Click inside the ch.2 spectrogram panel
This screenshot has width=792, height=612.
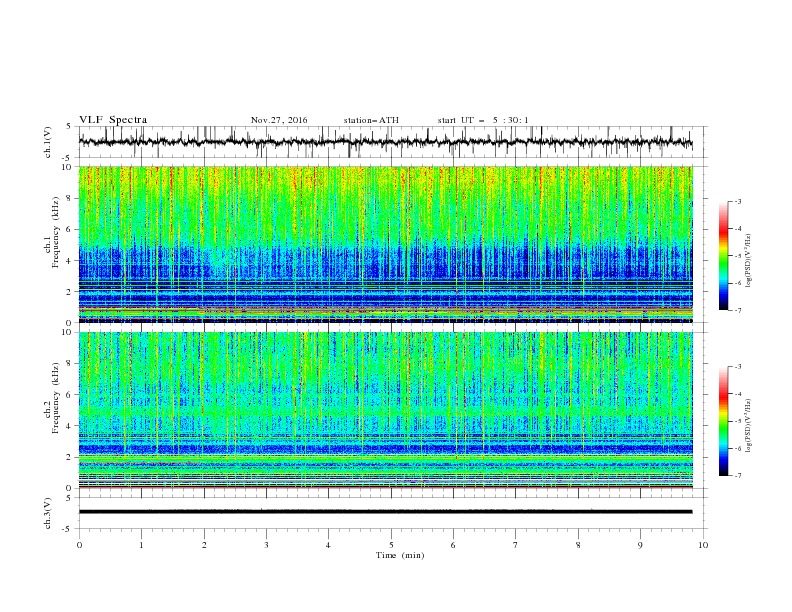386,410
